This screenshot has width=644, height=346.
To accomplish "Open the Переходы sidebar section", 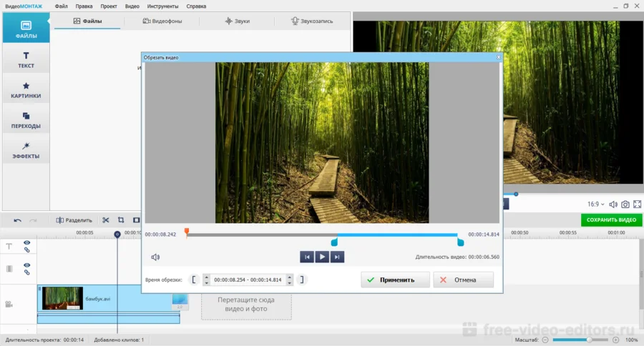I will [26, 120].
